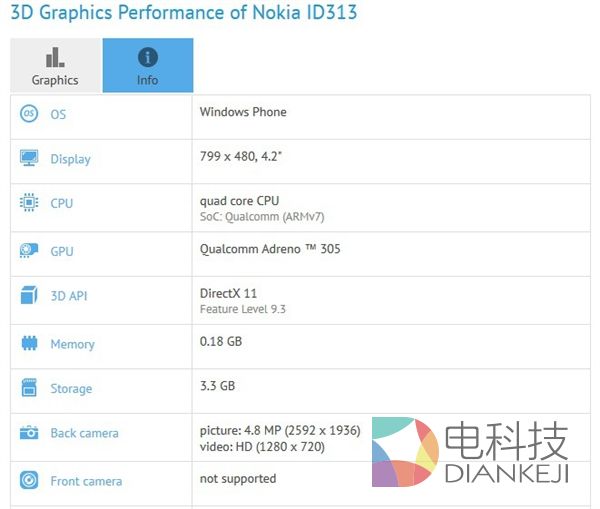
Task: Select the Info tab
Action: (148, 66)
